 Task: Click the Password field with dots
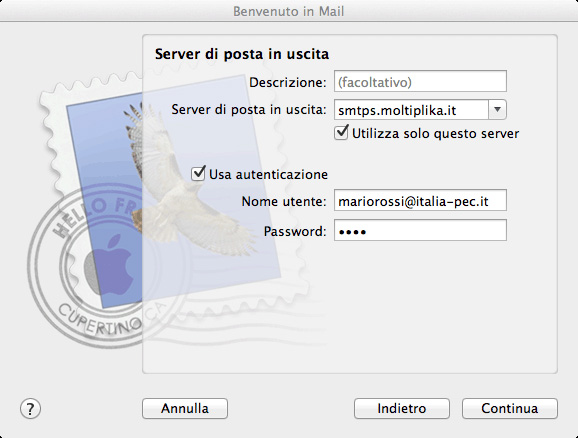[x=420, y=230]
